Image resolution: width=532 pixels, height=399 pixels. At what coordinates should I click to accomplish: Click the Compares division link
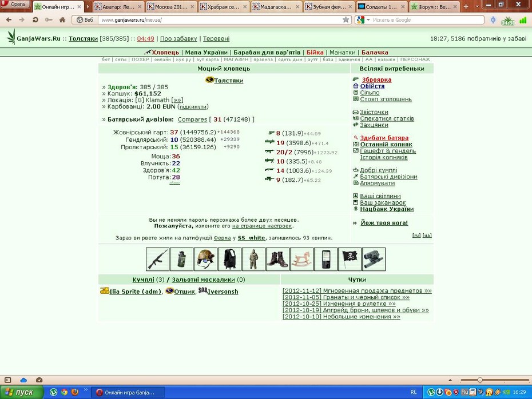[192, 119]
